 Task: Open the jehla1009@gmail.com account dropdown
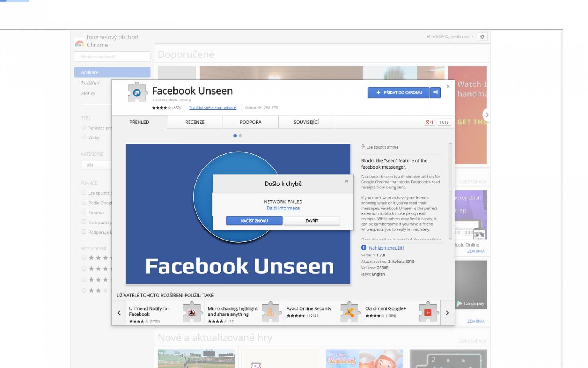pyautogui.click(x=449, y=36)
